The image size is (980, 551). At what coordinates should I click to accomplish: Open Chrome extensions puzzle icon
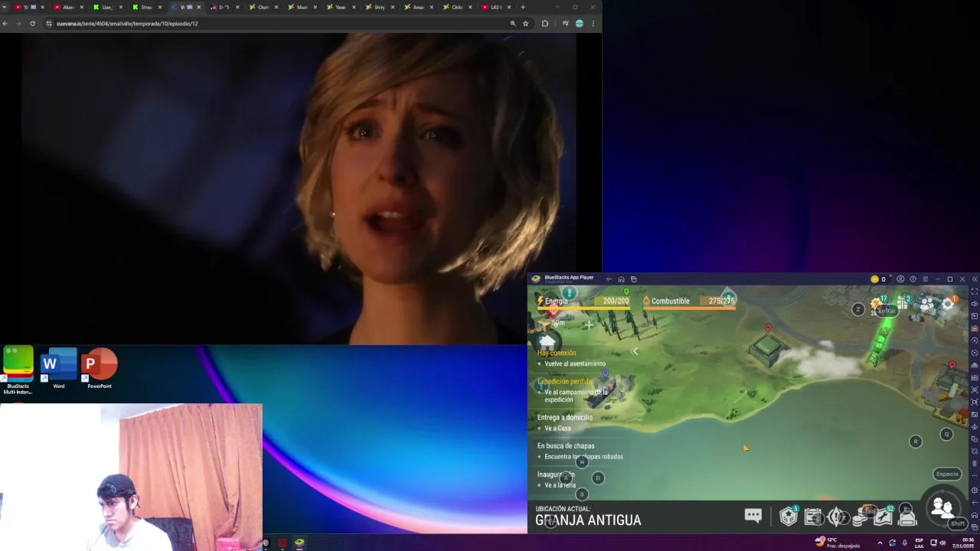(x=545, y=24)
